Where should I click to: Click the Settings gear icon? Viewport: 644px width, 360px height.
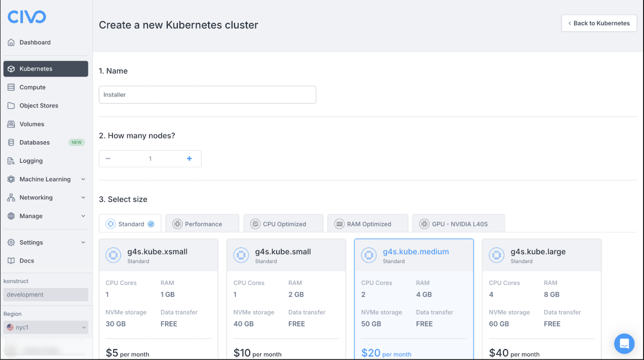pyautogui.click(x=11, y=242)
